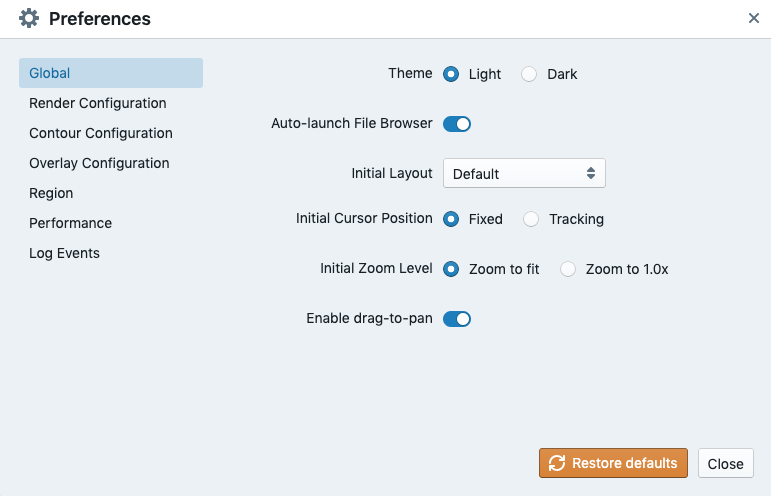The height and width of the screenshot is (496, 771).
Task: Open the Initial Layout dropdown
Action: click(524, 174)
